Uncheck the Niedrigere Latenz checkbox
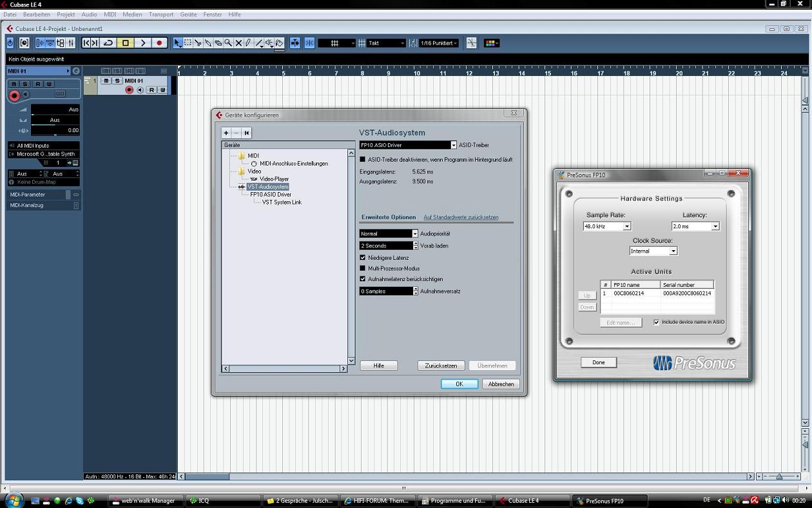Screen dimensions: 812x508 pos(362,257)
